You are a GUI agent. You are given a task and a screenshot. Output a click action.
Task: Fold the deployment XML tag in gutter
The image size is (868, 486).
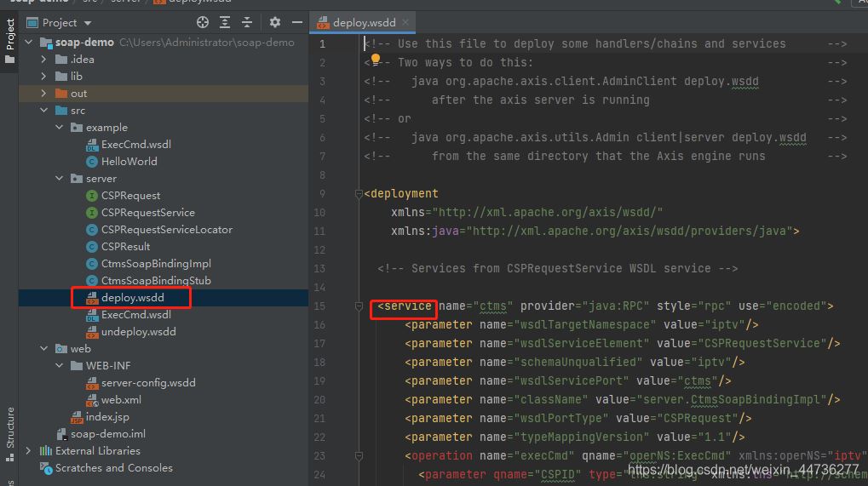[x=359, y=194]
